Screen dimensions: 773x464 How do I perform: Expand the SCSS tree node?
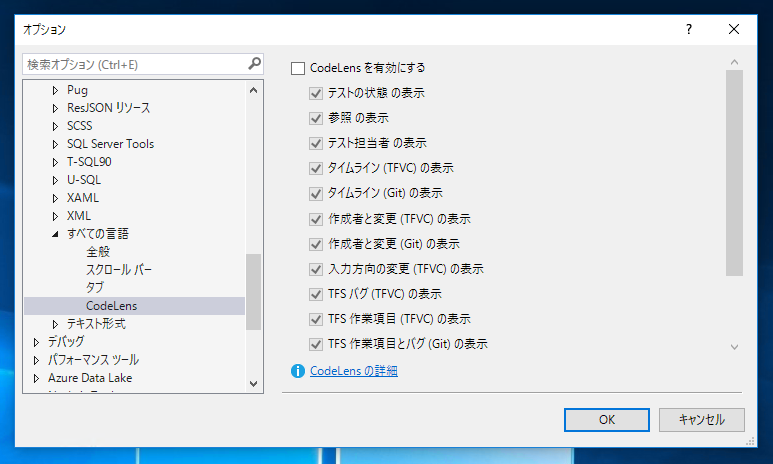(55, 126)
